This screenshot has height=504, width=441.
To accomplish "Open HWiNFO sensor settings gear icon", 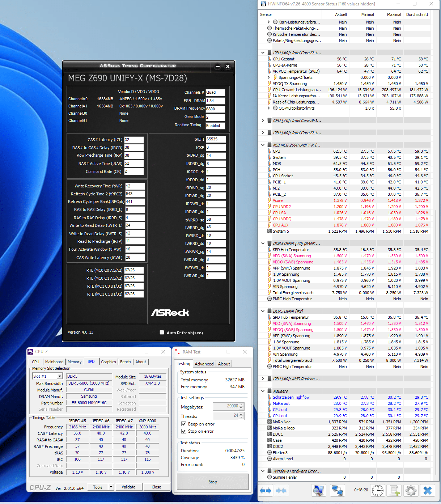I will (x=411, y=491).
